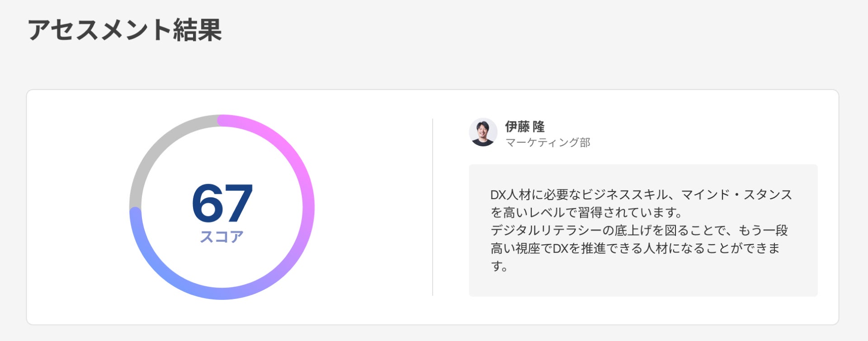The width and height of the screenshot is (868, 341).
Task: Click the user name 伊藤 隆
Action: [x=524, y=126]
